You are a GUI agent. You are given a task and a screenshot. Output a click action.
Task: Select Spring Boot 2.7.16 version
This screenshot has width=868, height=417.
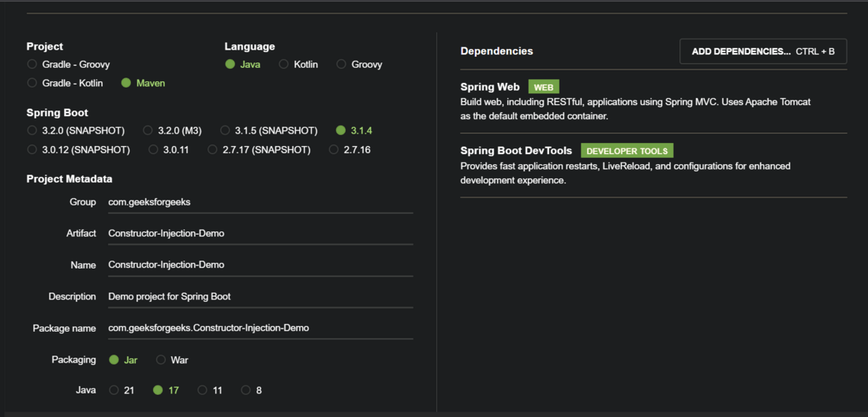click(x=334, y=149)
